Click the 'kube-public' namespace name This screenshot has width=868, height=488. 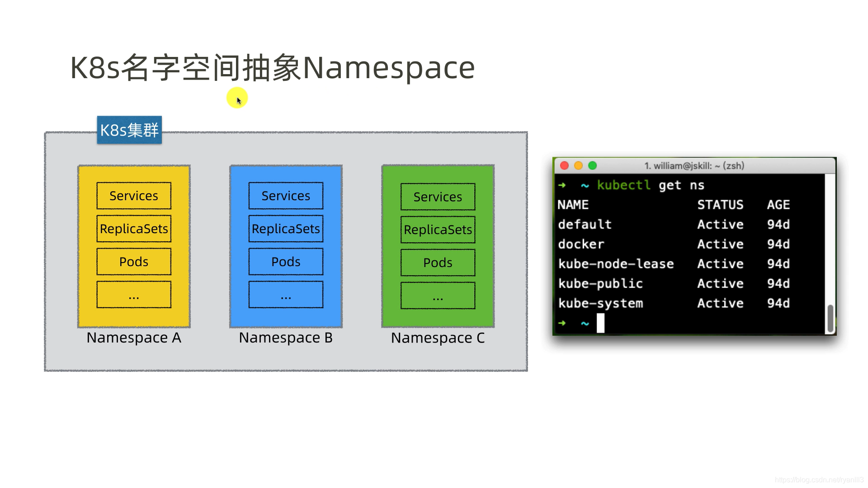[600, 284]
